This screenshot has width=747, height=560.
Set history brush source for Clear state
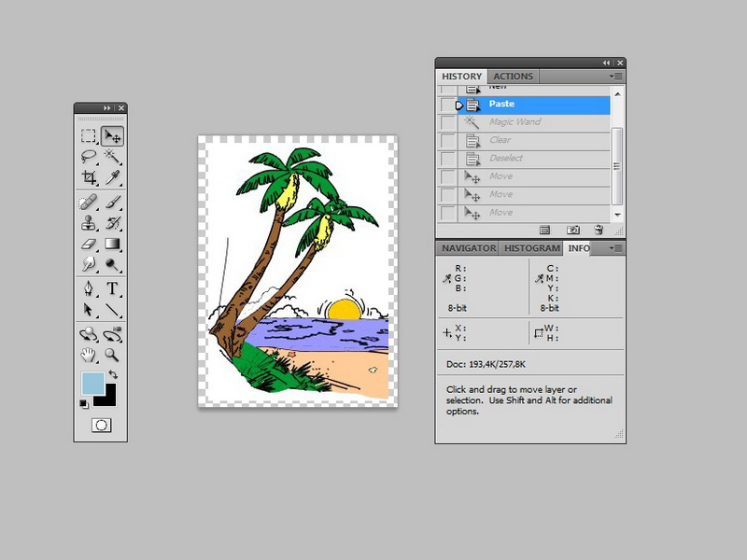coord(448,141)
